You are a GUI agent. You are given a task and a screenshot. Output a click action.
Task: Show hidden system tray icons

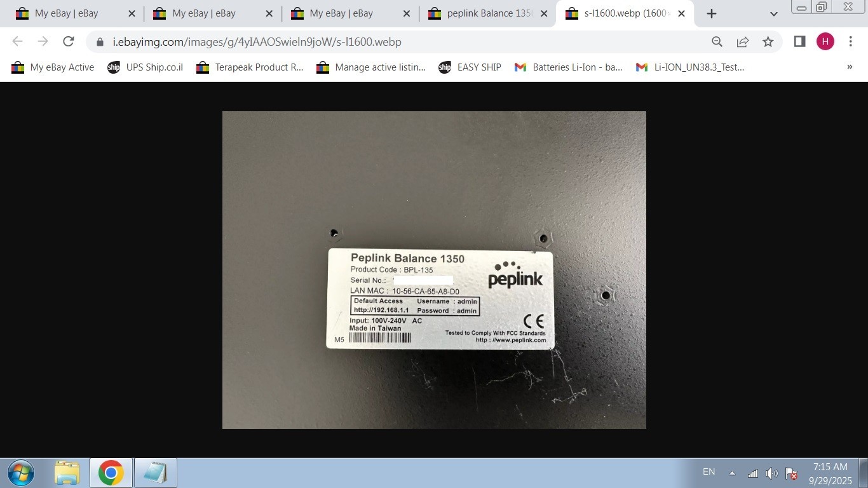point(732,473)
